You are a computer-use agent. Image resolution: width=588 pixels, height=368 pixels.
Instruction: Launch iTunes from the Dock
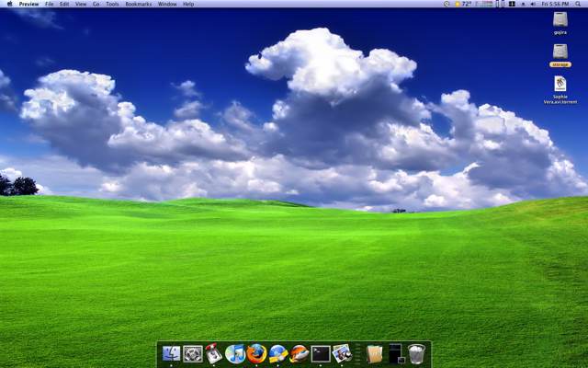coord(235,353)
